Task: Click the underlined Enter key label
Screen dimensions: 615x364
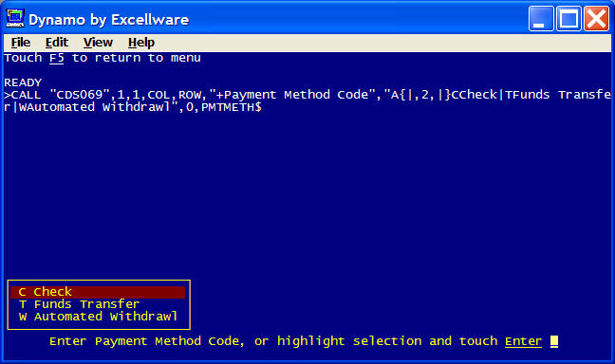Action: point(523,341)
